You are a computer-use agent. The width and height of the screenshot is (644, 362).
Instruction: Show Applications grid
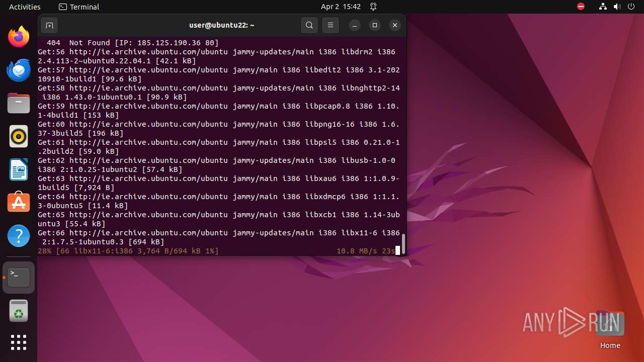[x=19, y=342]
